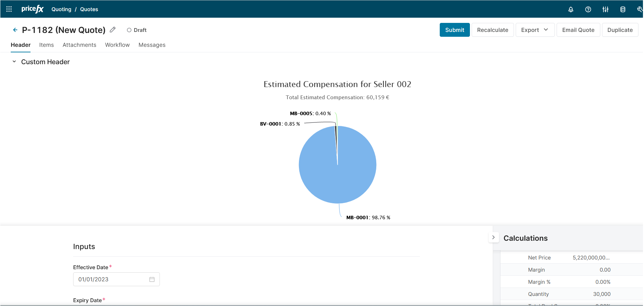Collapse the Custom Header section
644x307 pixels.
click(x=14, y=62)
